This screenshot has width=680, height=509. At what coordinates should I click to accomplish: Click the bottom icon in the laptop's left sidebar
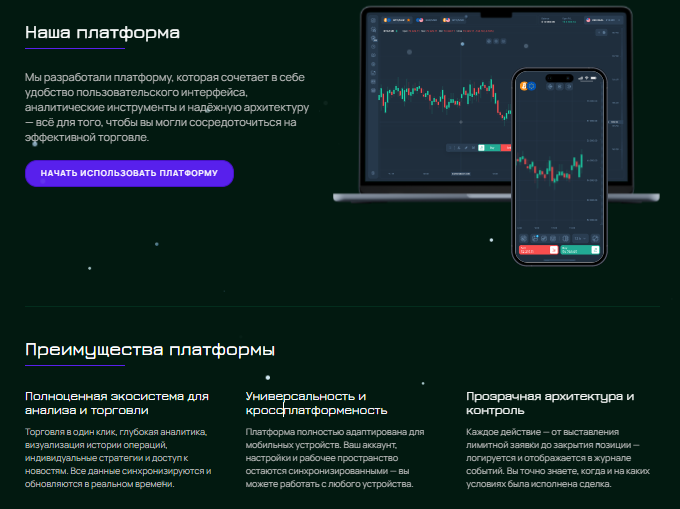[x=373, y=171]
